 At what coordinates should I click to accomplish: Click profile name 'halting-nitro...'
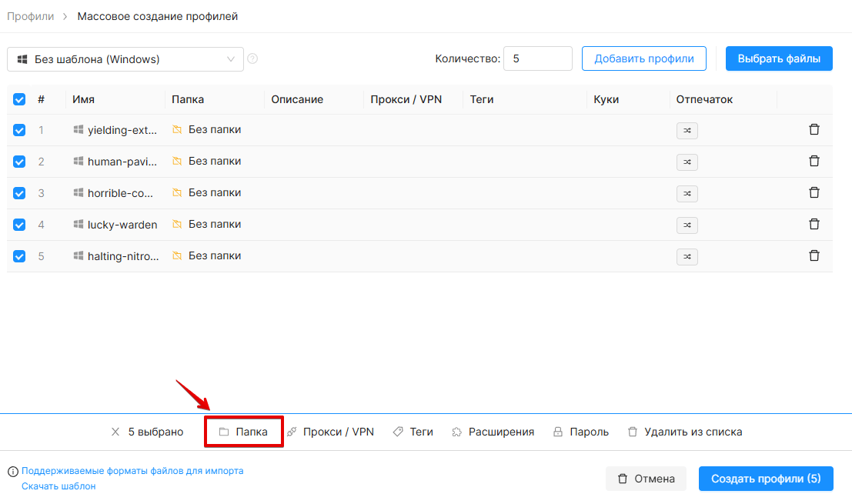click(x=123, y=256)
